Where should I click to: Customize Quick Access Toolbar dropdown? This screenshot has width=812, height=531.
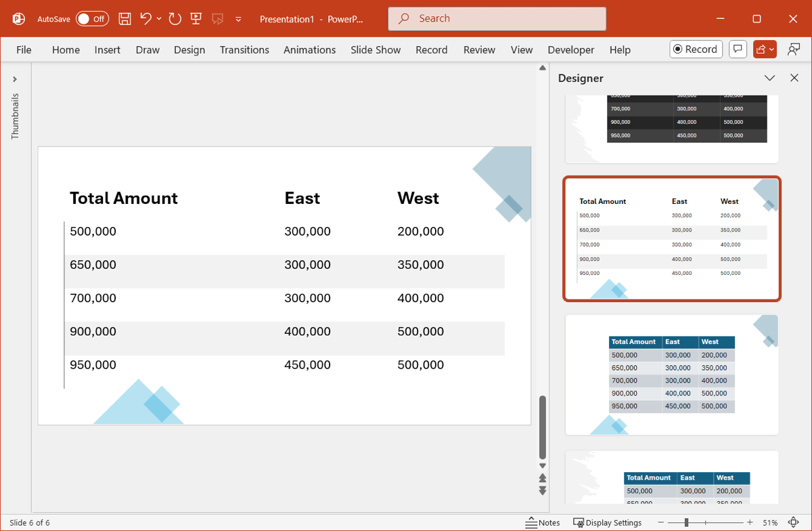point(238,20)
